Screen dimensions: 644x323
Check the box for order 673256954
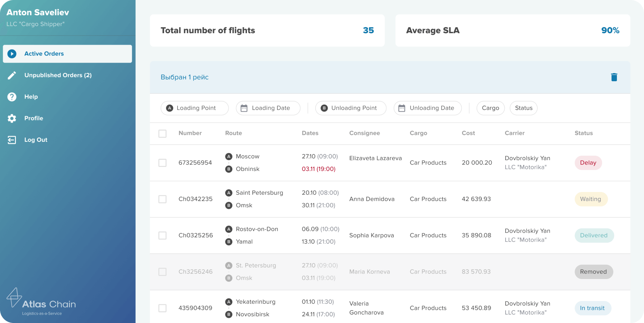[162, 163]
